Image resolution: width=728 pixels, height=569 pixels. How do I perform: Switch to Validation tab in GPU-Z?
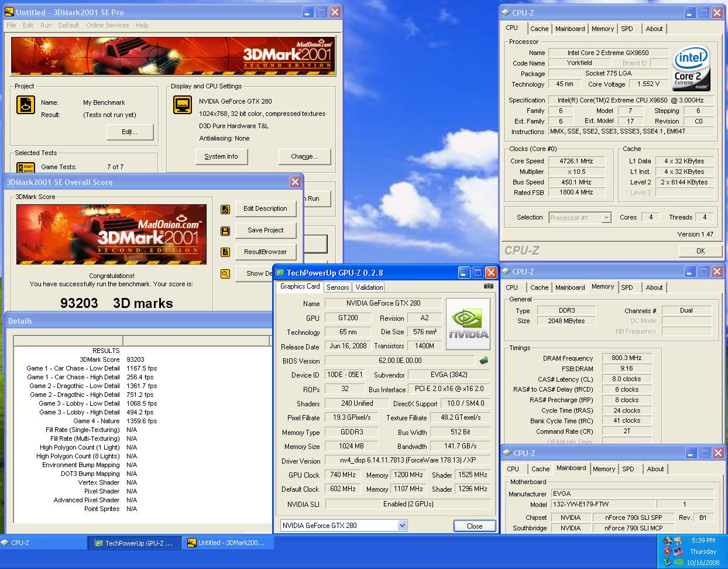[x=369, y=287]
